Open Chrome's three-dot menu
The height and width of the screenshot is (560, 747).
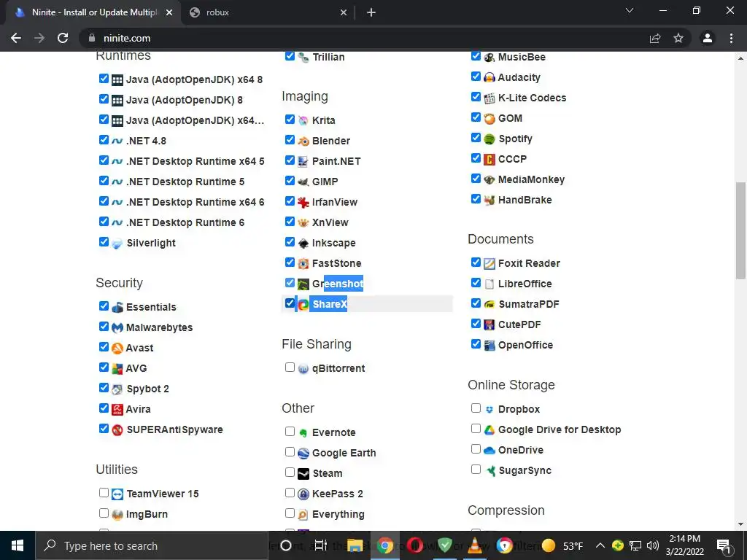[731, 38]
